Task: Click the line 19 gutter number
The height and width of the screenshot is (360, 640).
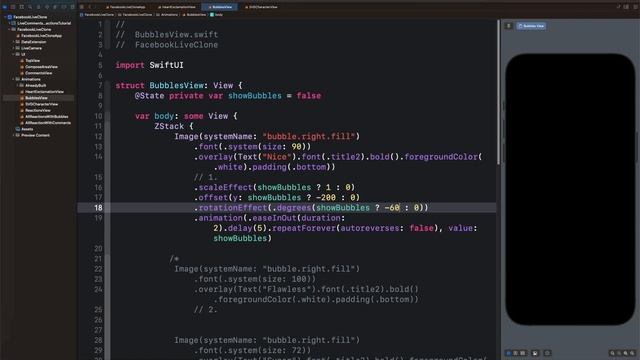Action: pos(98,218)
